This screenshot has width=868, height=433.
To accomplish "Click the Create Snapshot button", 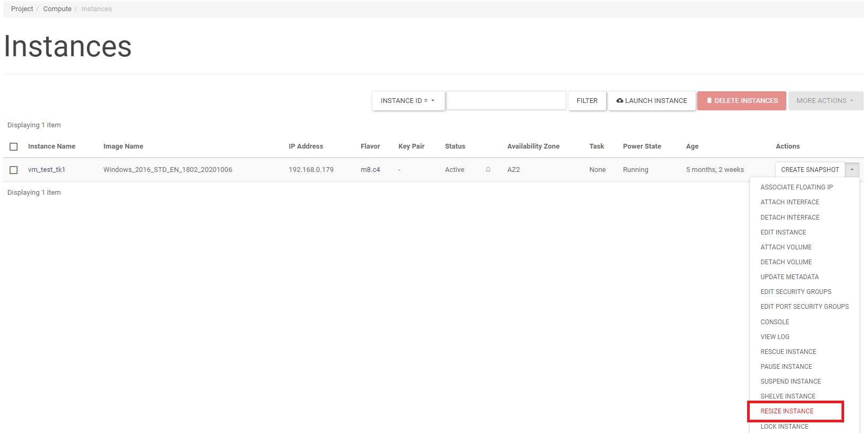I will pos(810,170).
